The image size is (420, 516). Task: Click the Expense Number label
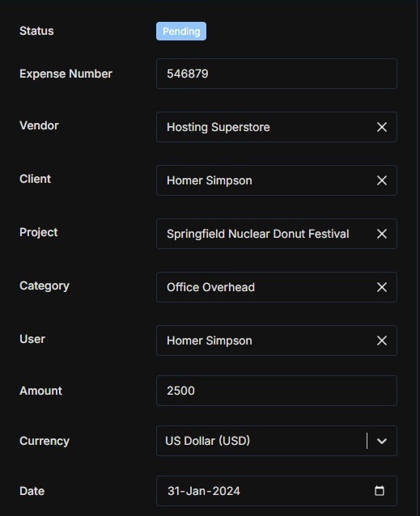(66, 74)
